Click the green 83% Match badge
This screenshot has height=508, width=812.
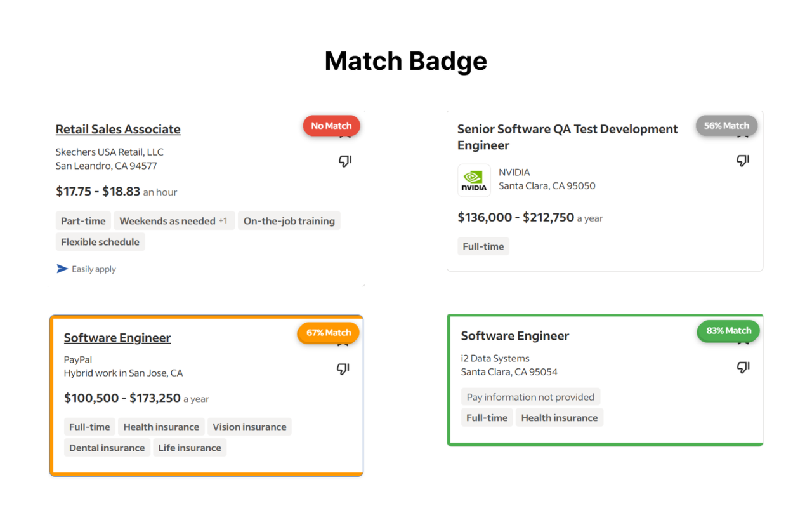(728, 331)
